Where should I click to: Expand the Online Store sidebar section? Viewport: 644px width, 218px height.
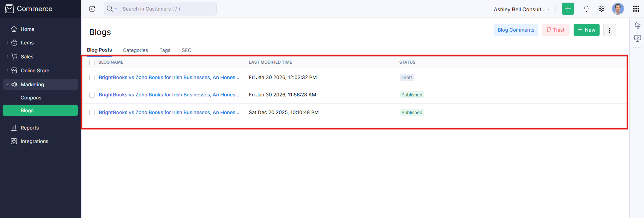click(x=8, y=70)
